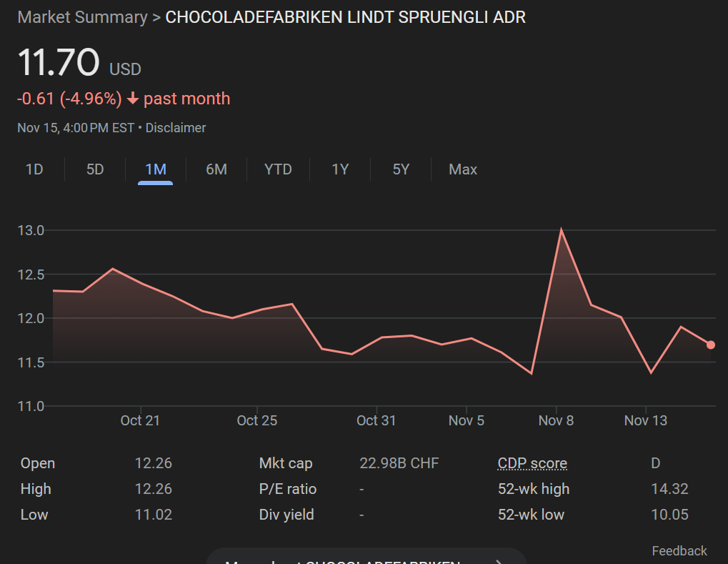Click the Chocoladefabriken Lindt Spruengli ADR title
Viewport: 728px width, 564px height.
pos(345,17)
